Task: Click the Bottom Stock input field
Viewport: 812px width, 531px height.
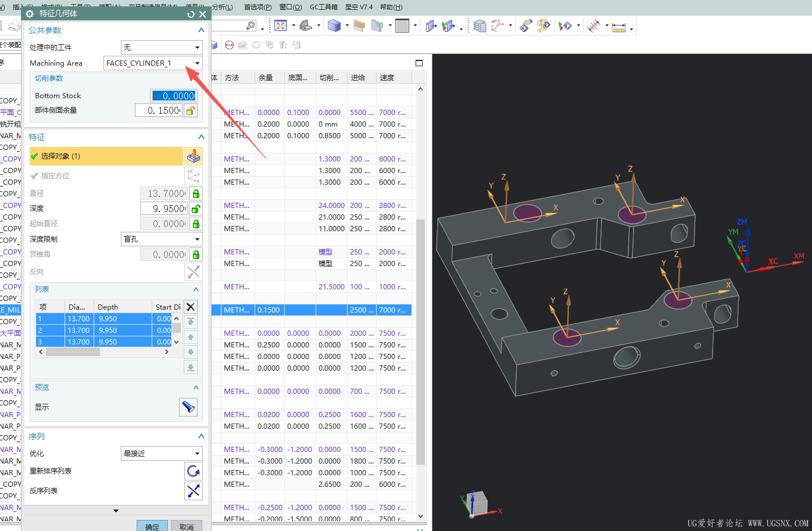Action: [173, 96]
